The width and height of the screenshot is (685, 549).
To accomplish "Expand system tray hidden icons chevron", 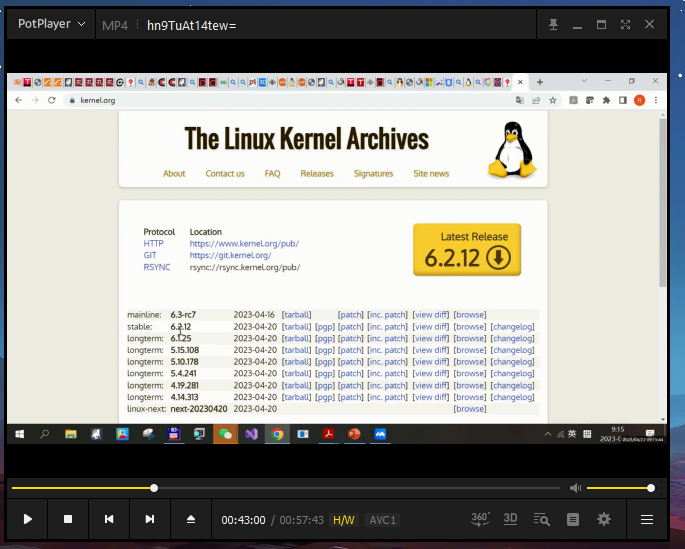I will click(547, 434).
